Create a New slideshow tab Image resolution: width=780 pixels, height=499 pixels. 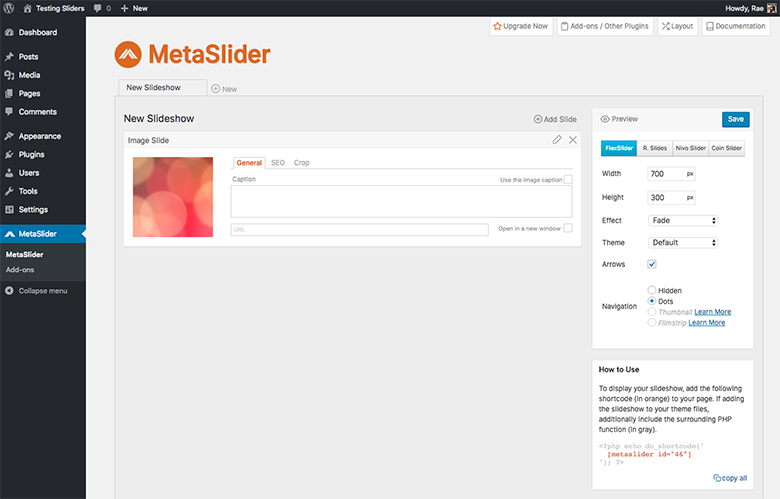pos(224,89)
